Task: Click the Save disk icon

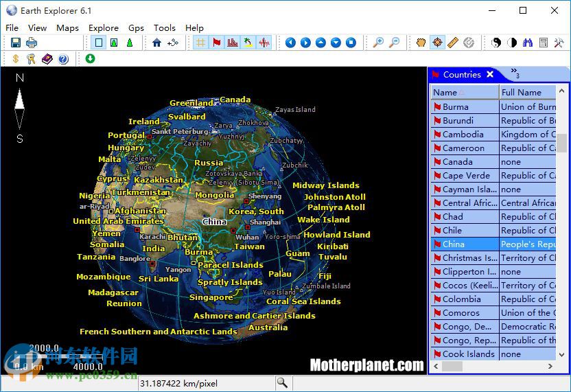Action: coord(15,43)
